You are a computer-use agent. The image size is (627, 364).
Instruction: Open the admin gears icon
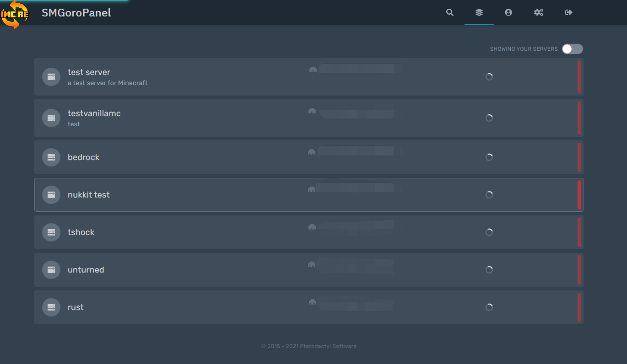tap(539, 12)
